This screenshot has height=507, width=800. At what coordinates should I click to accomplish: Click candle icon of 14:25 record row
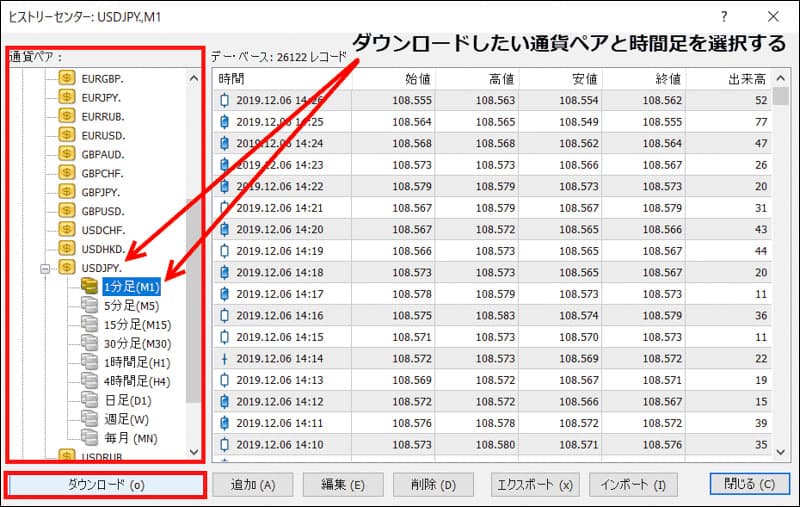click(224, 121)
